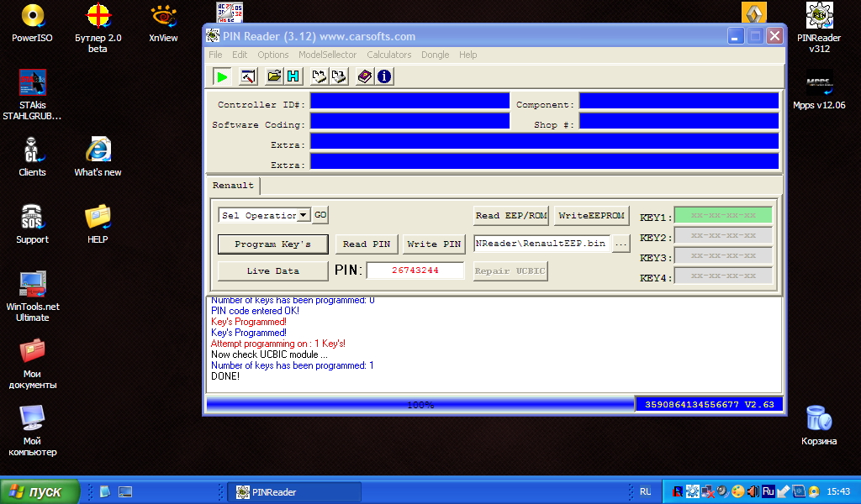Click the WriteEEPROM button
This screenshot has width=861, height=504.
(591, 216)
